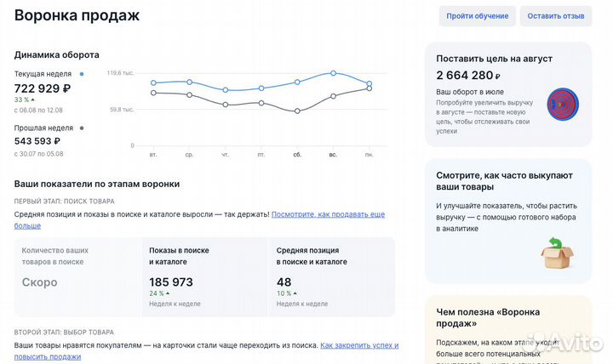Click the "Средняя позиция" metric card

(331, 276)
